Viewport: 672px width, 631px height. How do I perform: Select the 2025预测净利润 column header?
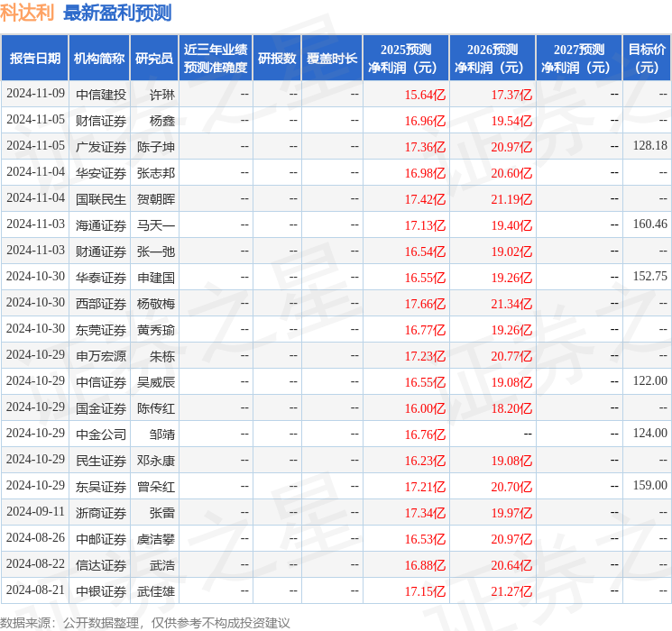[405, 58]
